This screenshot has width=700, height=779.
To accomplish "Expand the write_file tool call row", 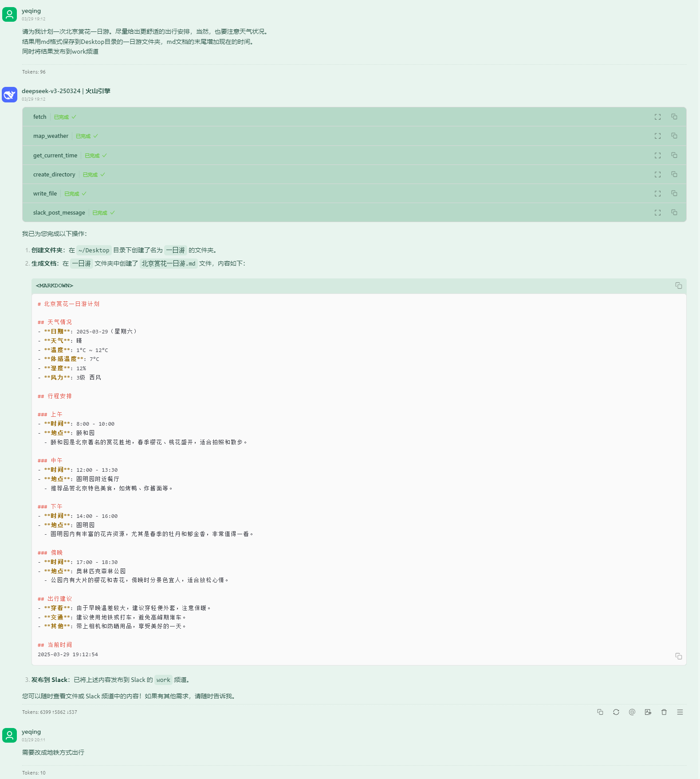I will pos(354,194).
